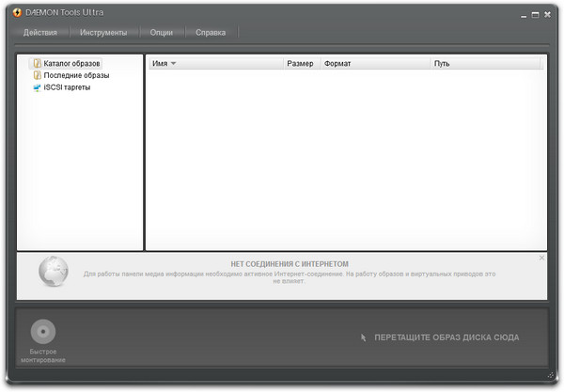Viewport: 564px width, 392px height.
Task: Close the no internet connection banner
Action: [x=541, y=258]
